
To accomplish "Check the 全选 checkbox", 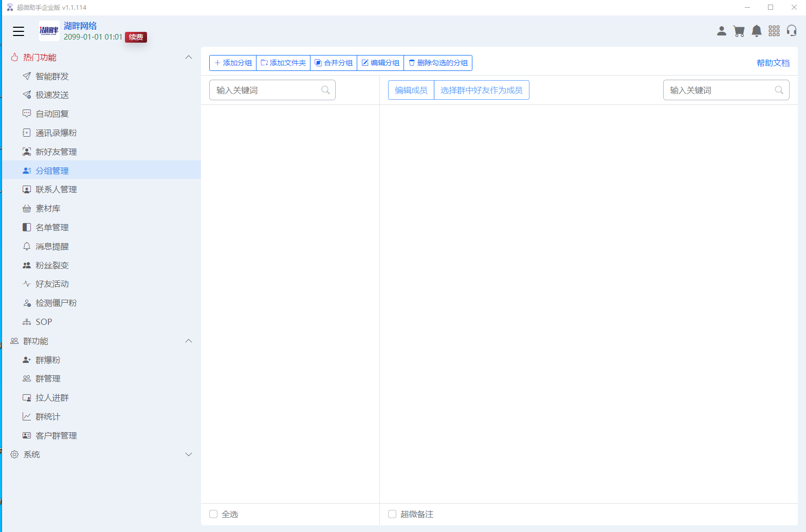I will pos(213,514).
